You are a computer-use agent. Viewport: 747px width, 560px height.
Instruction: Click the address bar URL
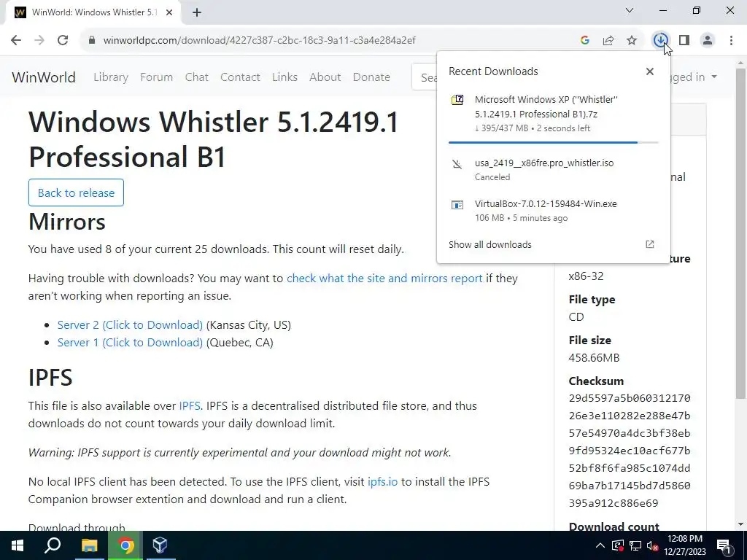coord(260,40)
